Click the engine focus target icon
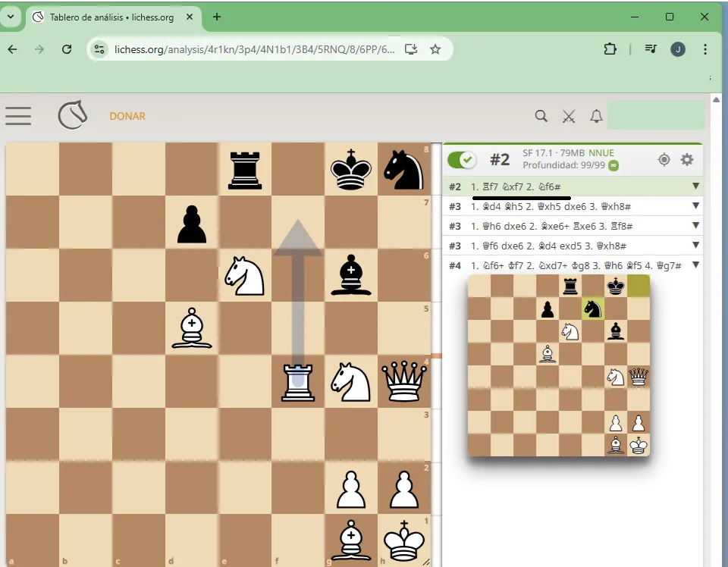The image size is (728, 567). point(664,159)
